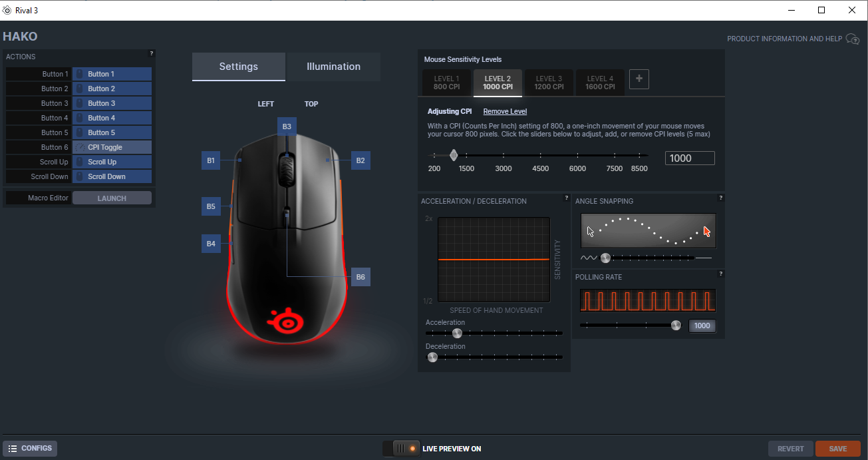Click the polling rate waveform display

(x=649, y=301)
